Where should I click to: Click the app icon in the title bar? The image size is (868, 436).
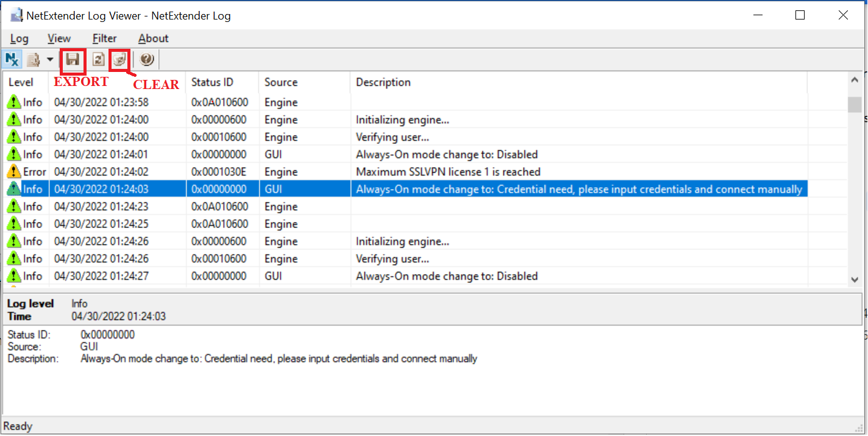pos(16,15)
